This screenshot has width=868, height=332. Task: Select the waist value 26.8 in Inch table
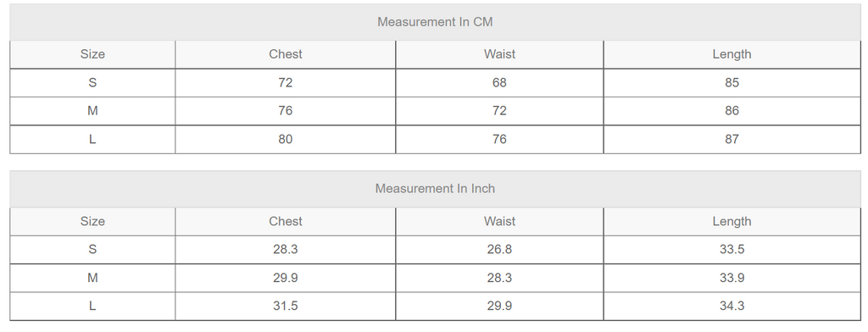click(499, 250)
